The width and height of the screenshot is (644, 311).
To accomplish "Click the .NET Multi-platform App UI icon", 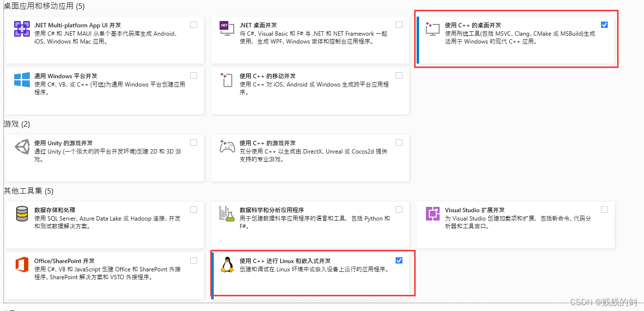I will [x=22, y=29].
